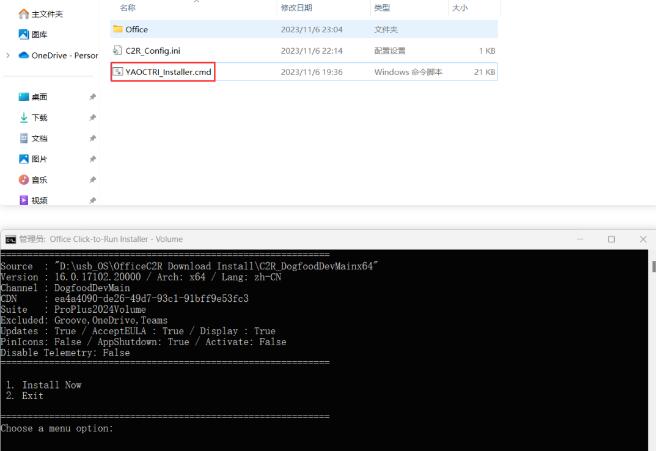Screen dimensions: 656x451
Task: Click the OneDrive cloud icon
Action: click(x=24, y=55)
